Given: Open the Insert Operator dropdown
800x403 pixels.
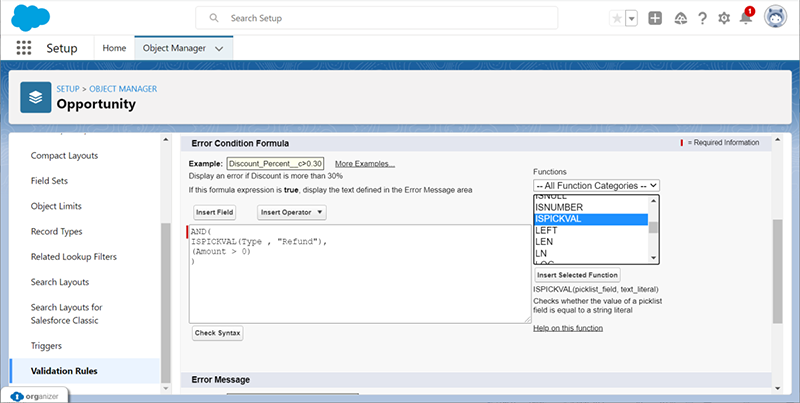Looking at the screenshot, I should point(291,212).
